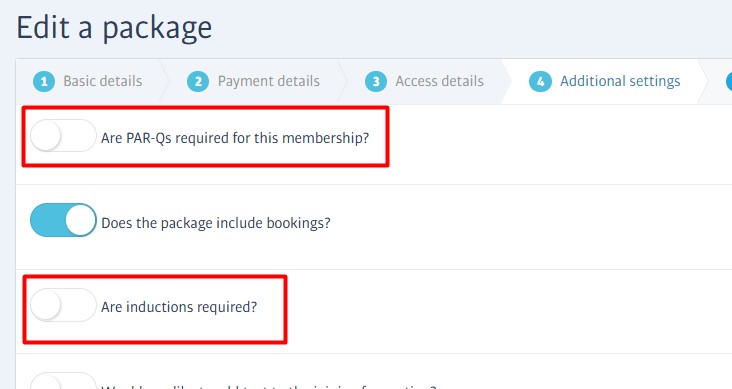Image resolution: width=732 pixels, height=389 pixels.
Task: Click the partially visible step 5 circle
Action: pyautogui.click(x=729, y=82)
